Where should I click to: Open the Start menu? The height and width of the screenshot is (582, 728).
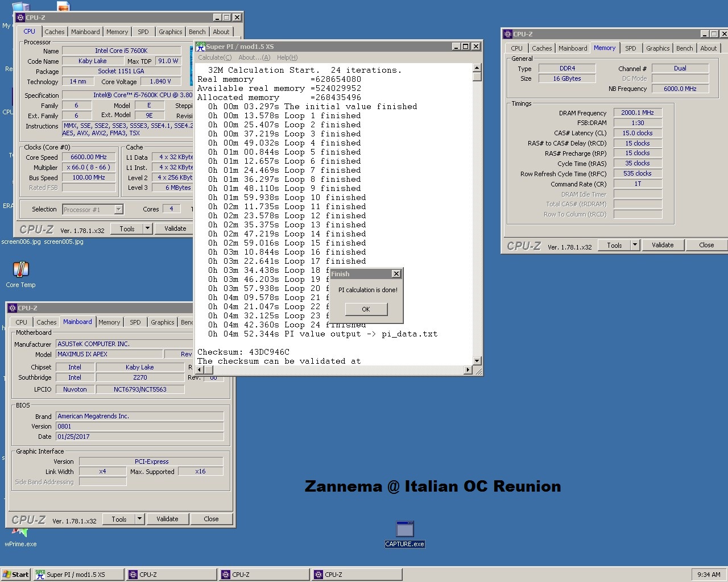click(15, 575)
